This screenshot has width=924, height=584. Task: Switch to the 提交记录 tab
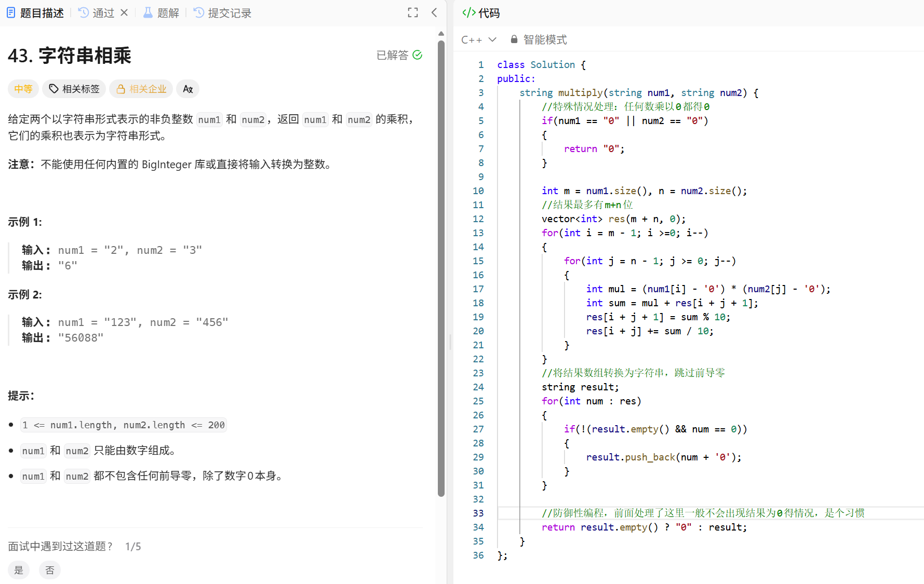[x=222, y=12]
